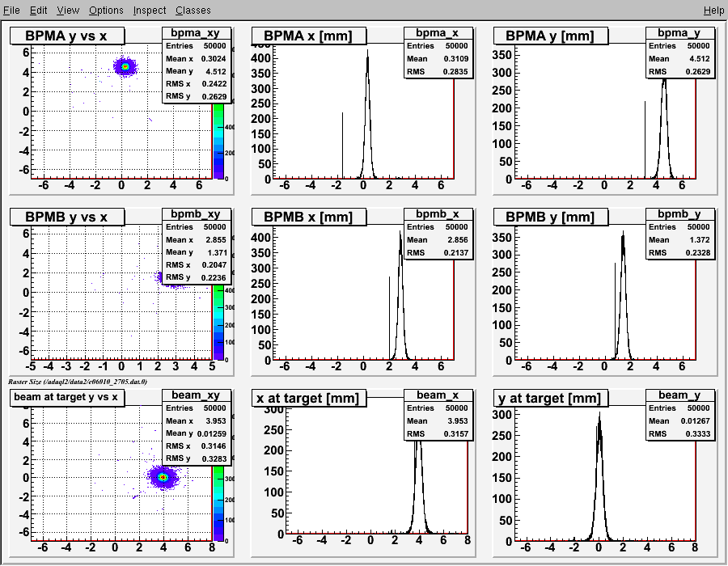Click the bpmb_y stats box header

tap(679, 214)
